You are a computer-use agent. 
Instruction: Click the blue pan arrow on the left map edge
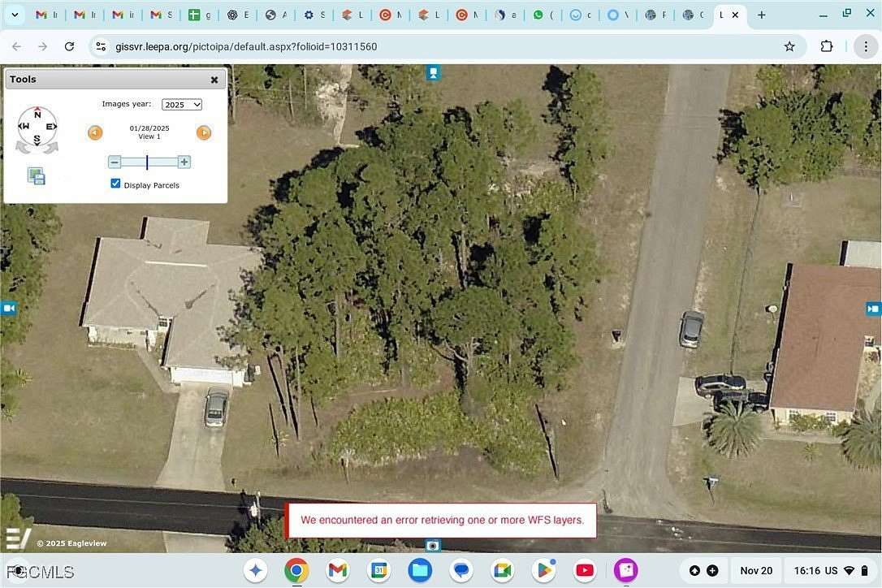point(9,308)
